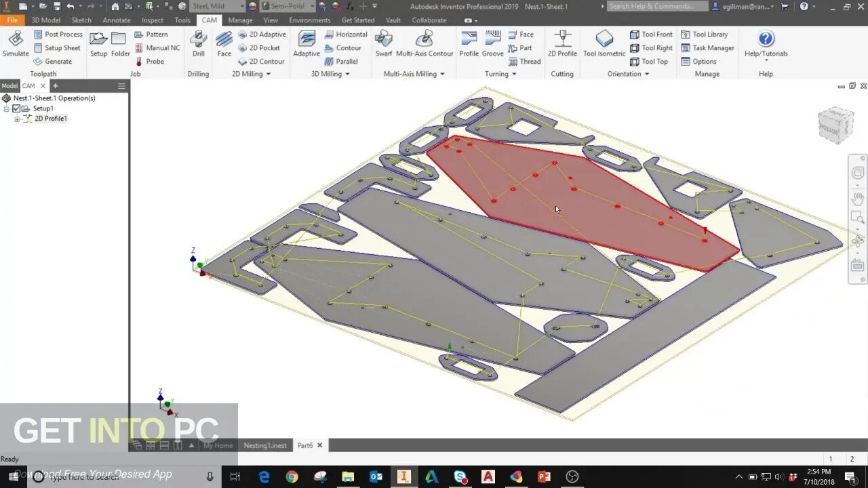Screen dimensions: 868x488
Task: Expand the 2D Milling panel dropdown
Action: (x=268, y=74)
